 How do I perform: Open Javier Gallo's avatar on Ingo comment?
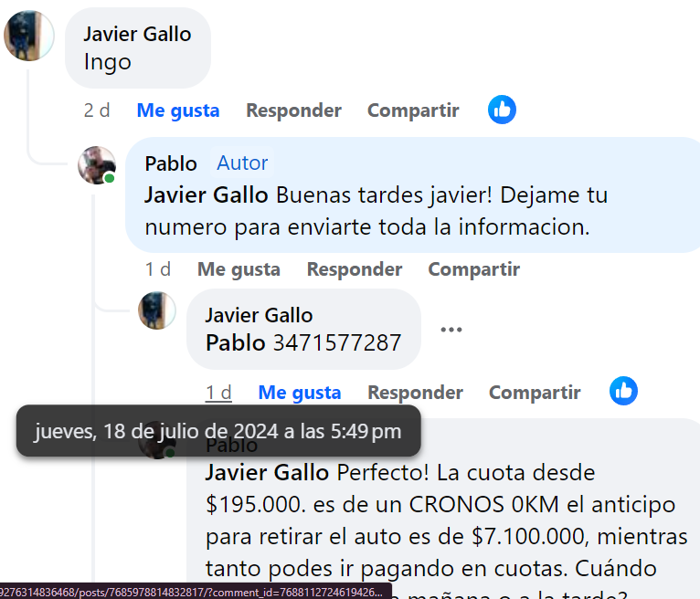(28, 36)
